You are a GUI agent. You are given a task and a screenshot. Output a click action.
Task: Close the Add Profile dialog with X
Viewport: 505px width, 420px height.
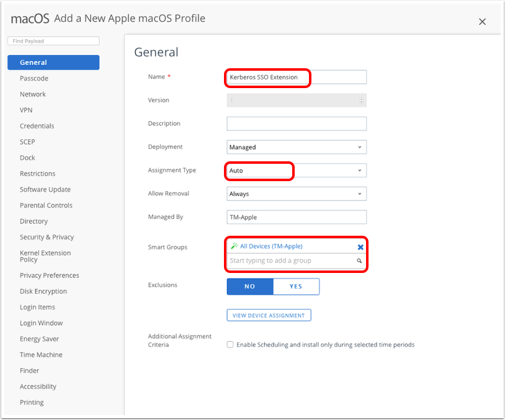point(482,22)
